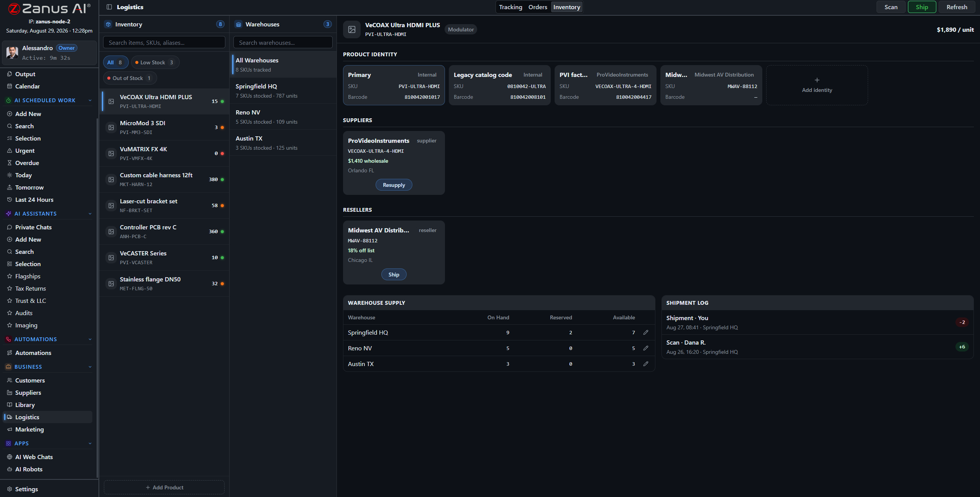The height and width of the screenshot is (497, 980).
Task: Open Scan · Dana R. log entry
Action: click(817, 347)
